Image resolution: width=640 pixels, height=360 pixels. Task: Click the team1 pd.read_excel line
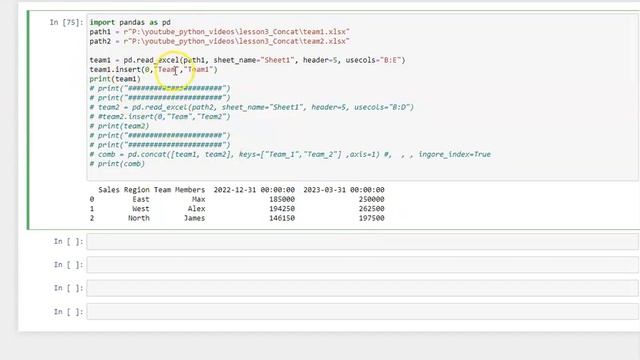click(x=247, y=60)
